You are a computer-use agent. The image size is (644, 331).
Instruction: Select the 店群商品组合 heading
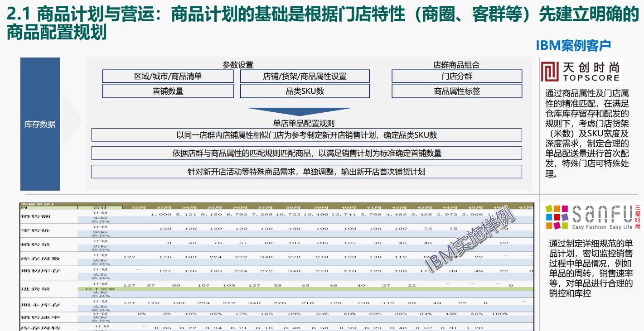(x=456, y=65)
